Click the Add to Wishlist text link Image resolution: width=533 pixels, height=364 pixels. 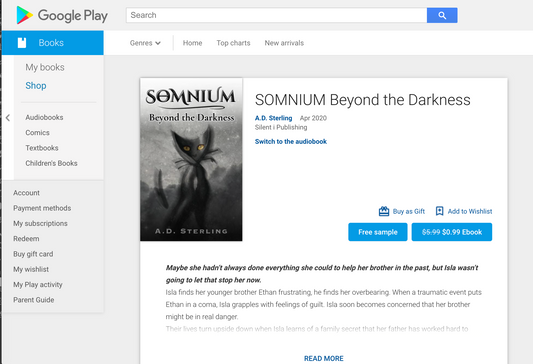470,211
